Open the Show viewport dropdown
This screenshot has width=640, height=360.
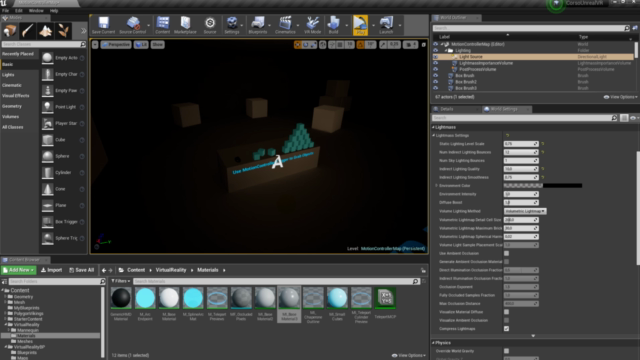[157, 44]
